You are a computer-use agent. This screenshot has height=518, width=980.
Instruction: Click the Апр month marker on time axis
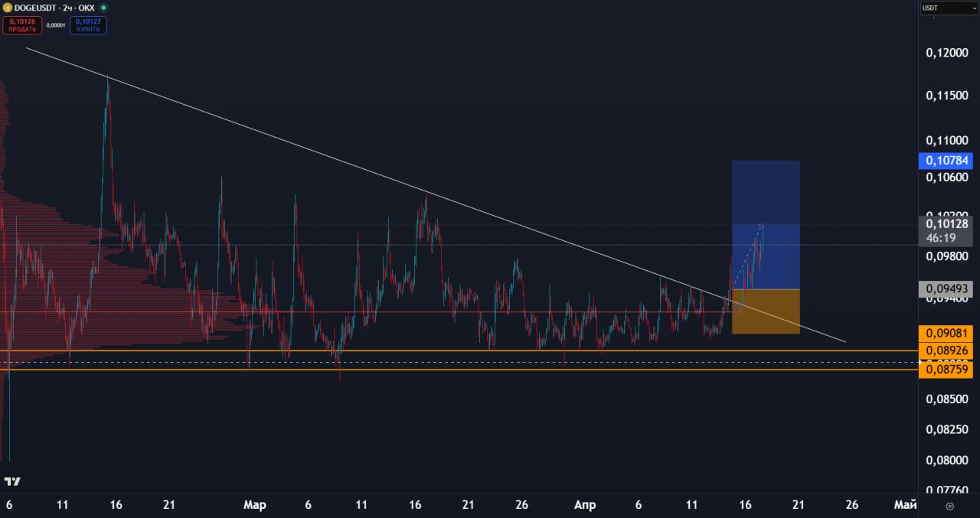pos(585,505)
